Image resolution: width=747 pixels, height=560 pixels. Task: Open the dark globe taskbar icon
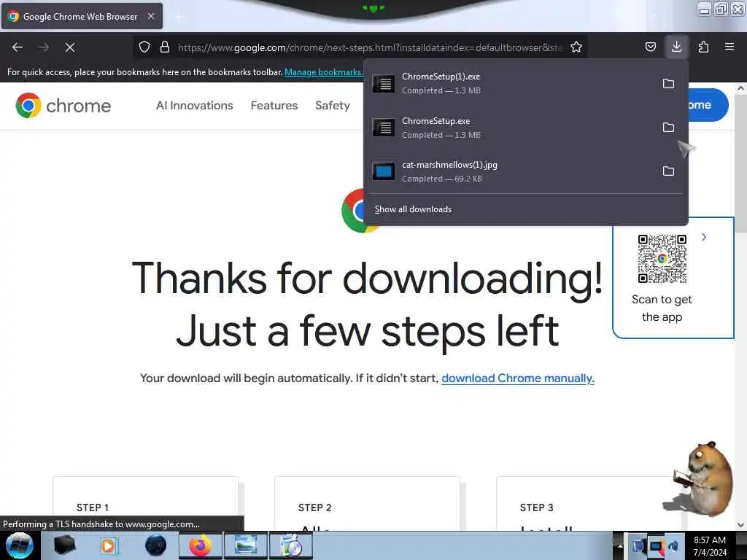[x=156, y=545]
